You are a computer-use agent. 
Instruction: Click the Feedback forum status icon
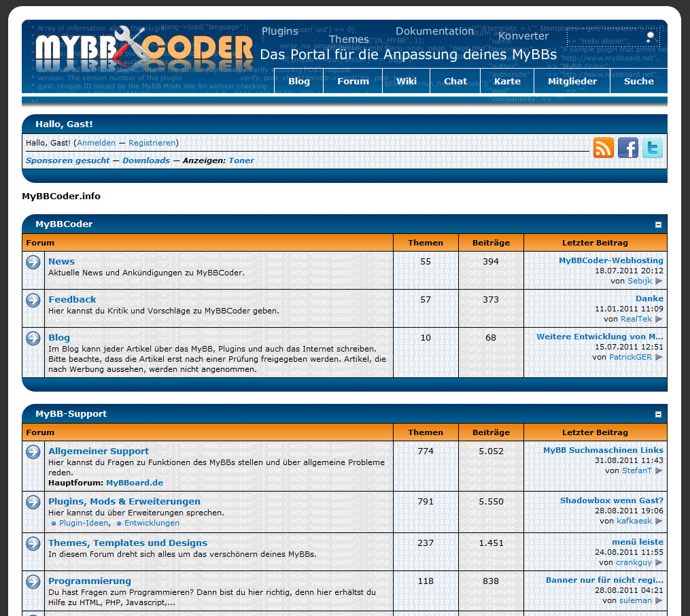click(33, 300)
